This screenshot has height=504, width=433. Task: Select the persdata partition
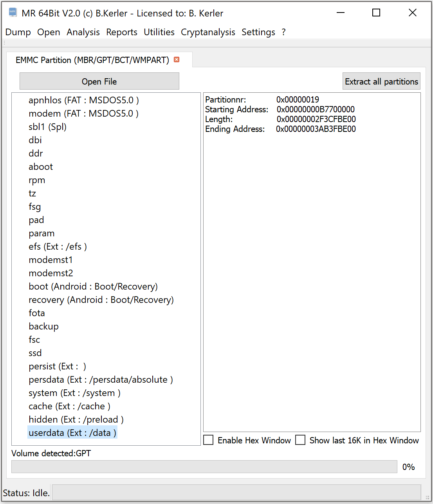101,380
